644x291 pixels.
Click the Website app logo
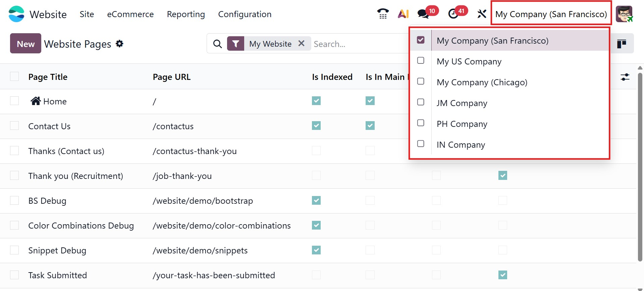[16, 14]
